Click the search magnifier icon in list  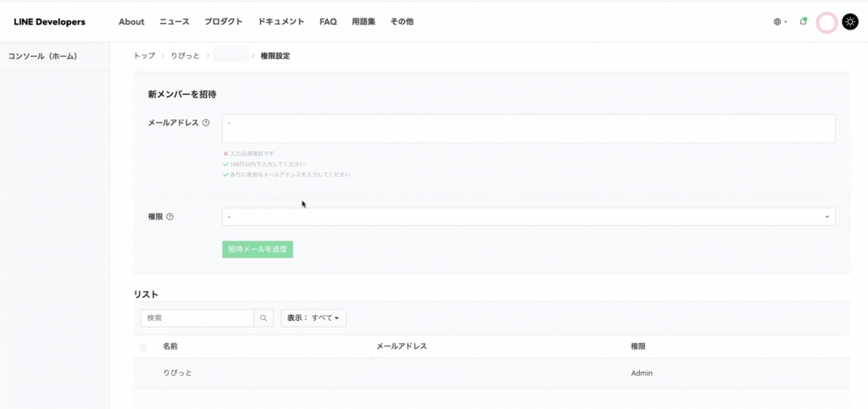[264, 318]
